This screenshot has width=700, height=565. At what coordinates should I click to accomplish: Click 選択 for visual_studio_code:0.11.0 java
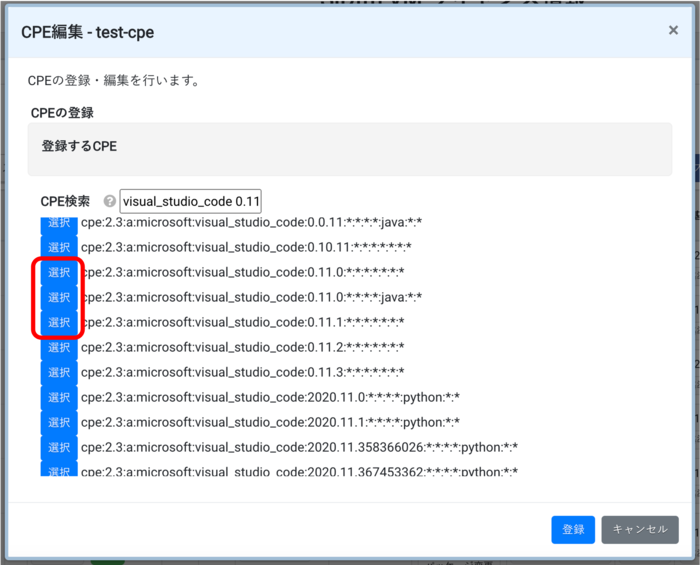pos(59,297)
